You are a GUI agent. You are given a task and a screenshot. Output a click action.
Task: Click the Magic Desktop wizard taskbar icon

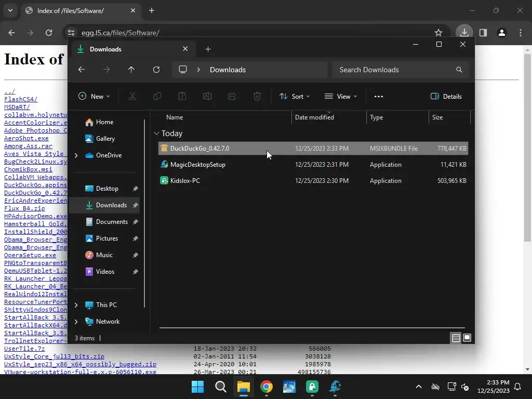pos(335,387)
